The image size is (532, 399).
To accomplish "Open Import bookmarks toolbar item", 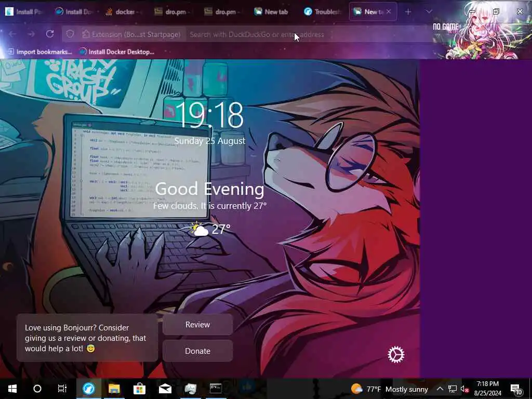I will 40,52.
